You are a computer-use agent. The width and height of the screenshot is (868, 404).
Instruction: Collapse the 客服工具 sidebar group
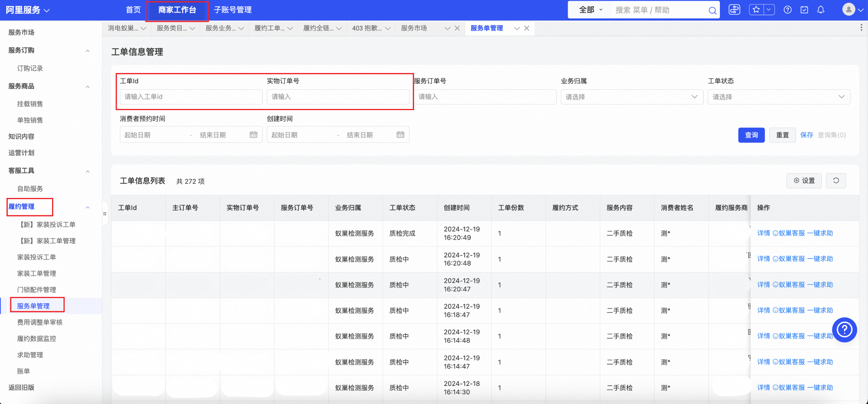(x=88, y=171)
